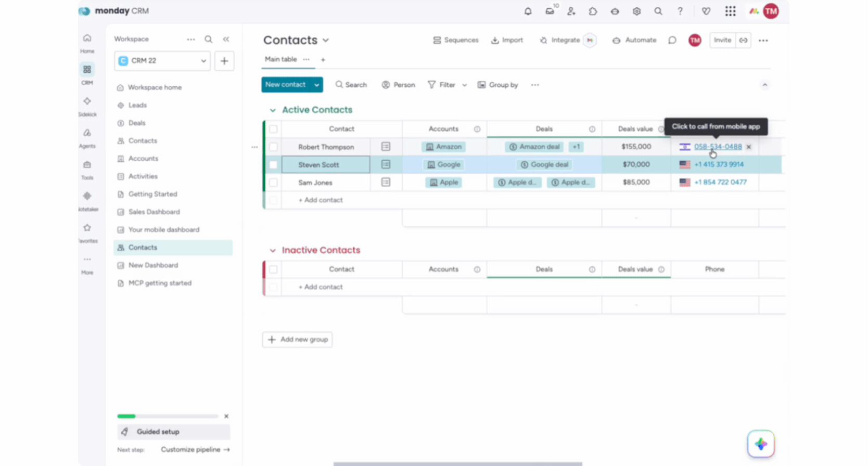This screenshot has height=466, width=868.
Task: Click Add new group button
Action: point(298,340)
